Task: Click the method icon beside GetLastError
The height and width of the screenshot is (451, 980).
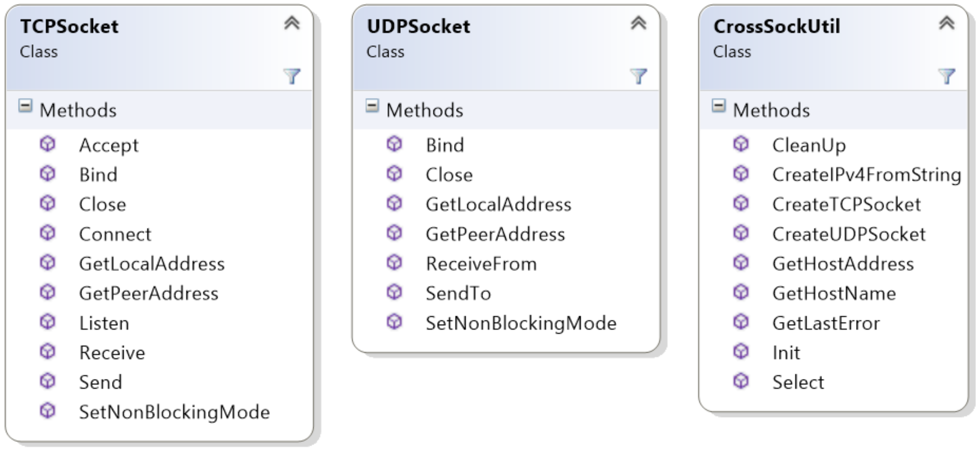Action: point(741,322)
